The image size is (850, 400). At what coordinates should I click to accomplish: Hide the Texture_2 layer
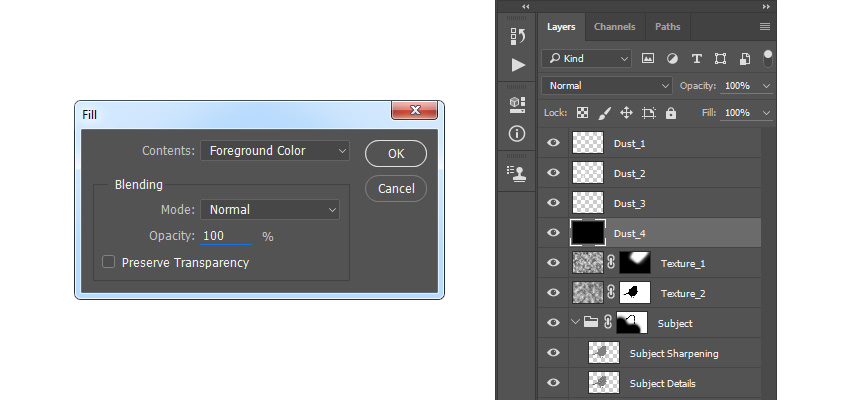click(x=553, y=293)
